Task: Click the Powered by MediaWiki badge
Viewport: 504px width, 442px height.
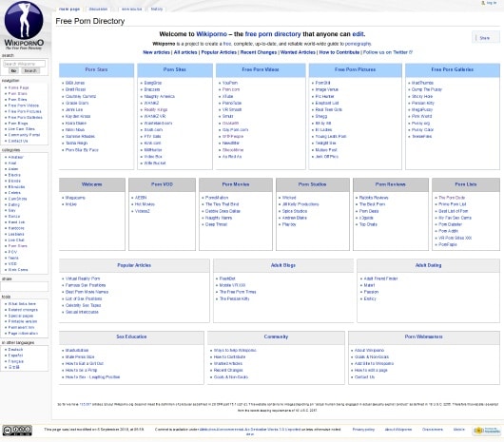Action: 486,431
